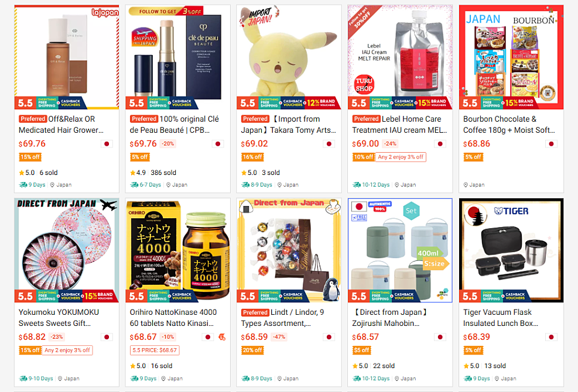The height and width of the screenshot is (392, 578).
Task: Click $69.02 price on Takara Tomy plush
Action: point(254,144)
